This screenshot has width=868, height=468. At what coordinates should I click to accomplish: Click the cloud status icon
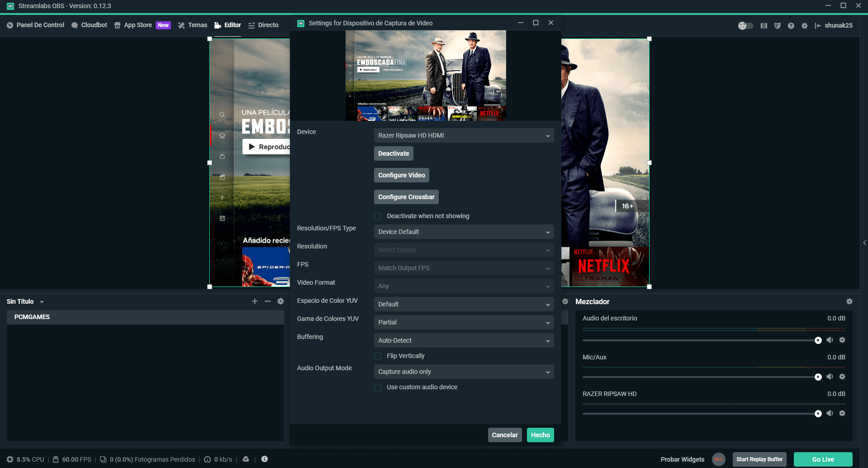[x=246, y=459]
